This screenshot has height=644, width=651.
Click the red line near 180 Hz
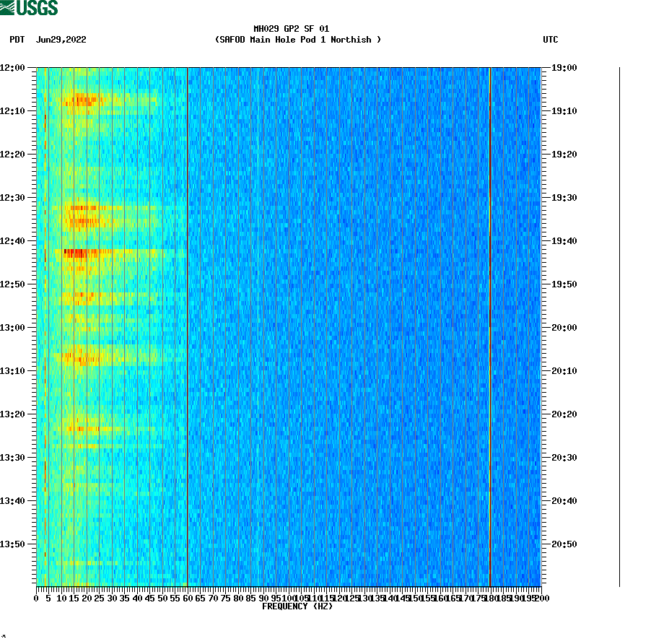[x=490, y=325]
